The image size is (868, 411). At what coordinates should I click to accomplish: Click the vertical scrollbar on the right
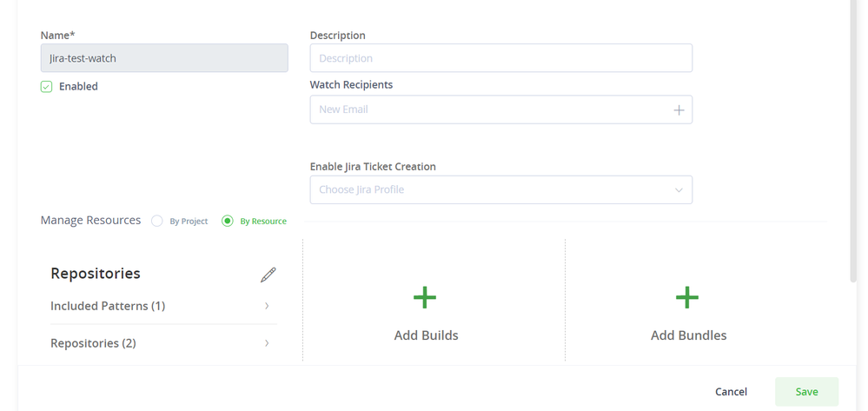(x=853, y=139)
